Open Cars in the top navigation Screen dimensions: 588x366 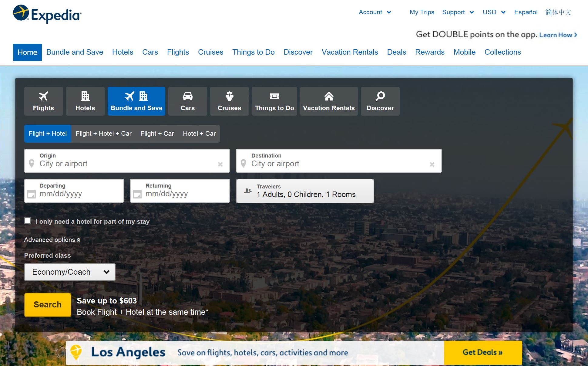(x=150, y=52)
